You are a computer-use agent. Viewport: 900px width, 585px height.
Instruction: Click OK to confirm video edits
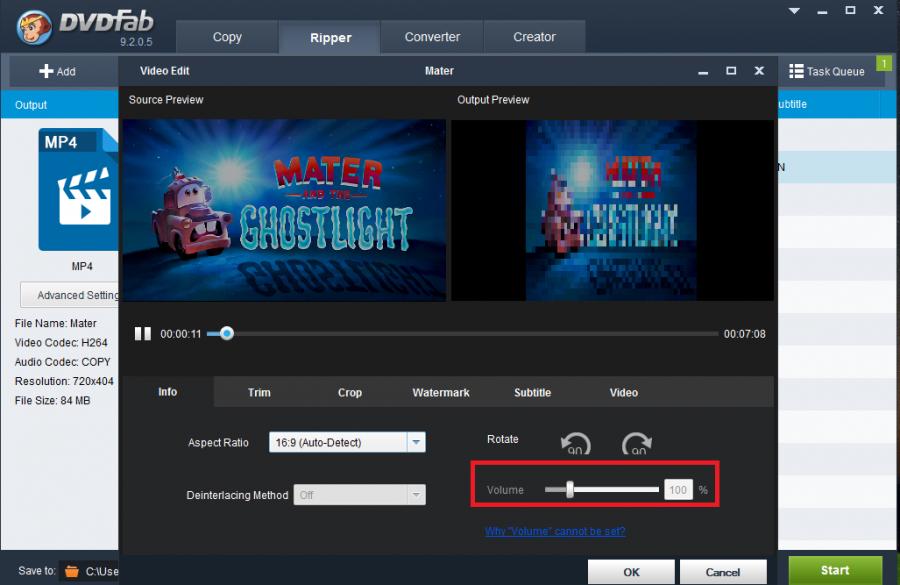(631, 572)
